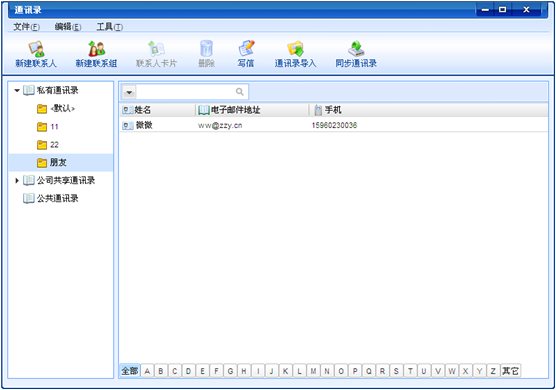Filter contacts by letter Z

493,371
